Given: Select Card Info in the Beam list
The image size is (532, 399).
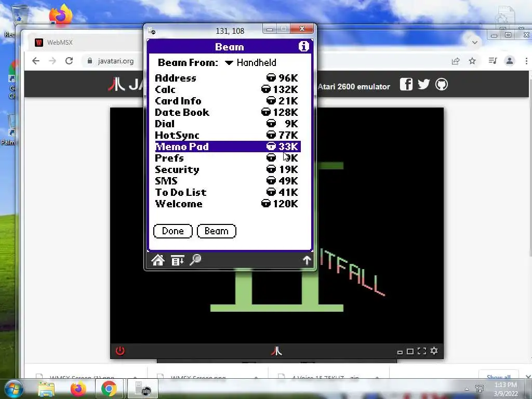Looking at the screenshot, I should coord(227,101).
